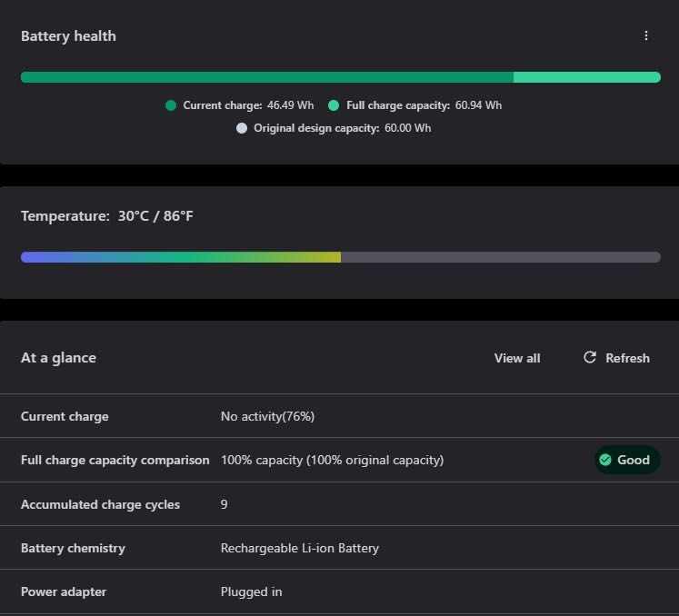Viewport: 679px width, 616px height.
Task: Click the dark green battery charge bar
Action: point(266,77)
